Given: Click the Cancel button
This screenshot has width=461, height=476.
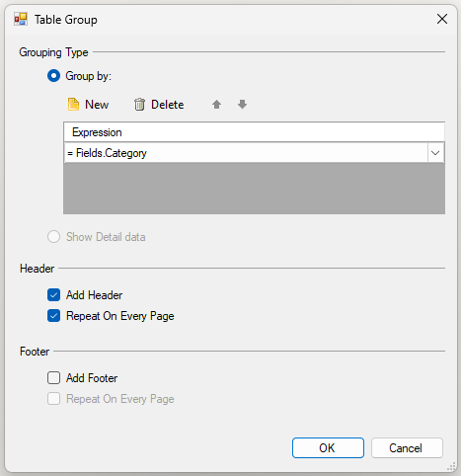Looking at the screenshot, I should [407, 447].
